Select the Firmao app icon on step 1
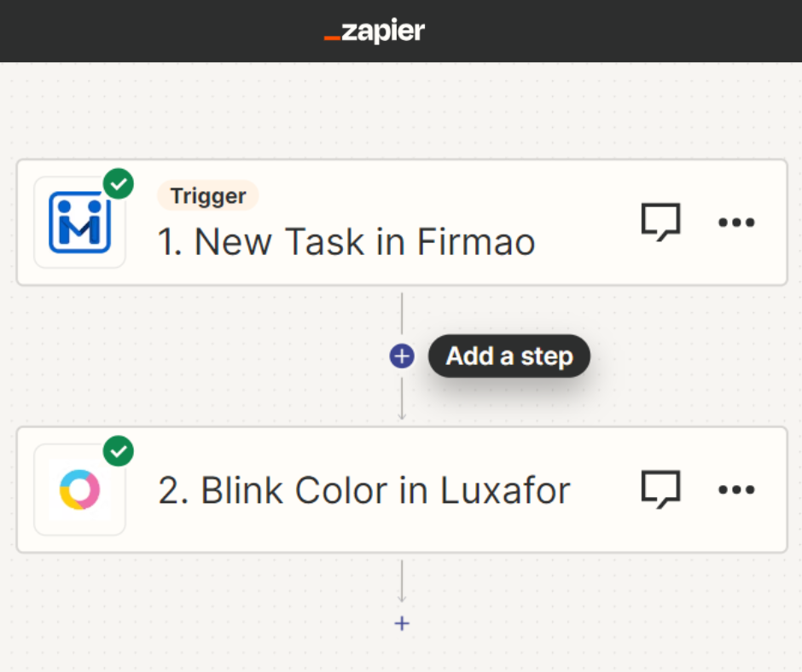This screenshot has width=802, height=672. (79, 221)
